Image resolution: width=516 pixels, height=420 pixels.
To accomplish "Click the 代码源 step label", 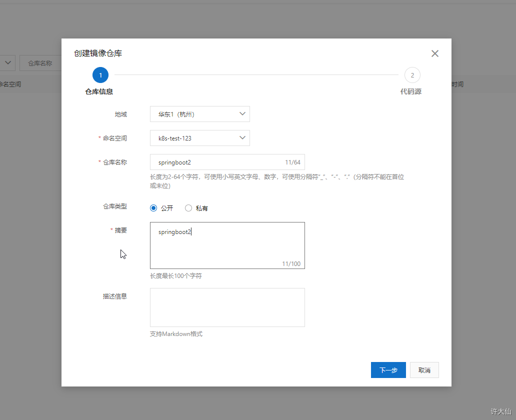I will [410, 91].
